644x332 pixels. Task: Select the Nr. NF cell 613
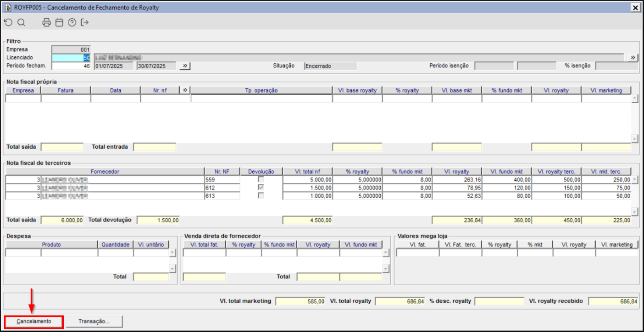pos(222,195)
